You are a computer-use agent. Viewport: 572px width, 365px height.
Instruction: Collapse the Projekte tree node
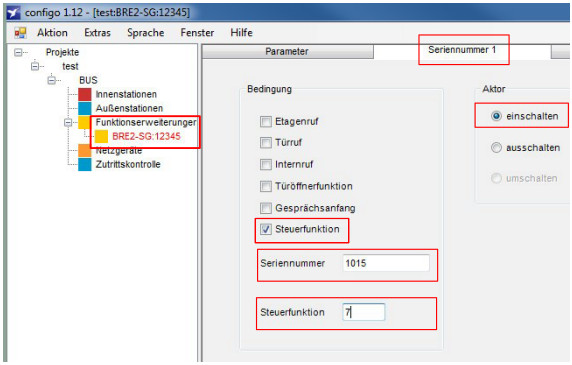click(18, 53)
